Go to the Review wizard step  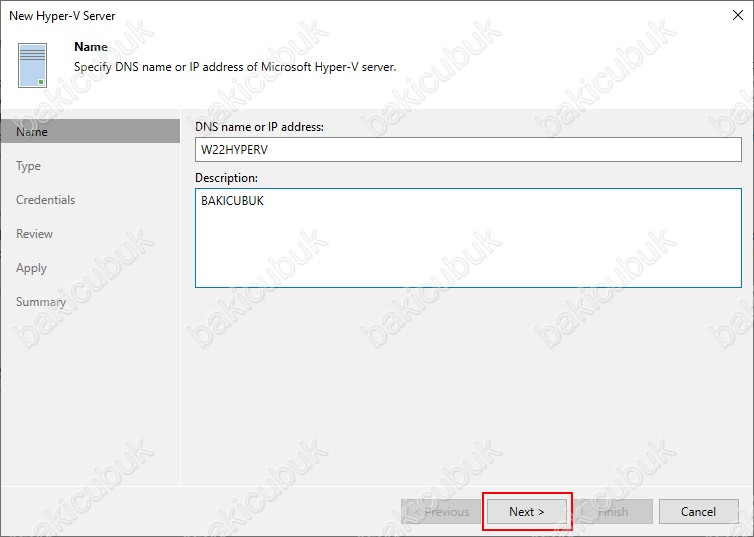(34, 234)
